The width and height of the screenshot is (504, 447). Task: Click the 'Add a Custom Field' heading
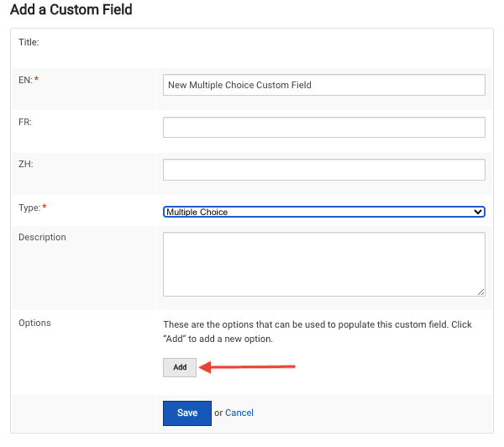point(71,11)
